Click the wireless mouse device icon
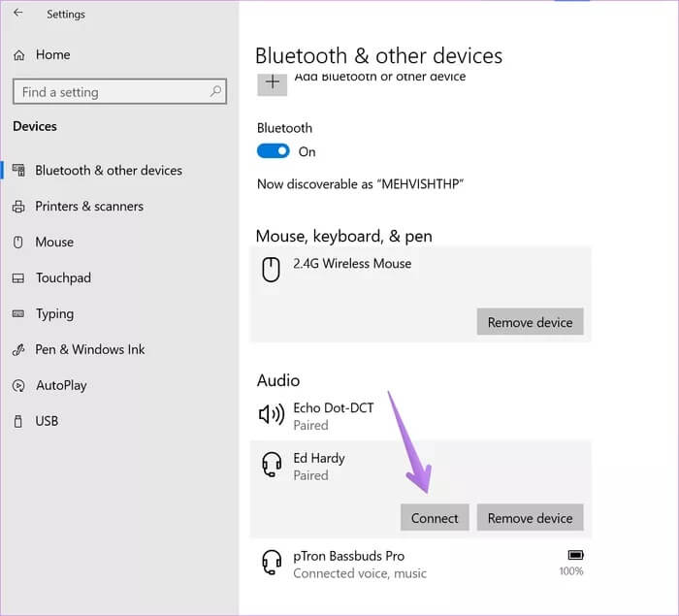 pos(271,270)
